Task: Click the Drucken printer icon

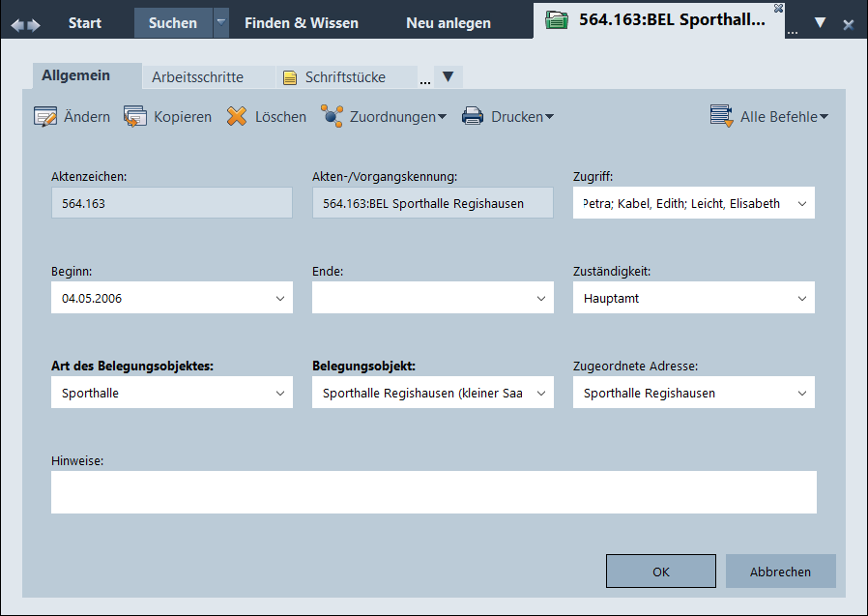Action: coord(473,117)
